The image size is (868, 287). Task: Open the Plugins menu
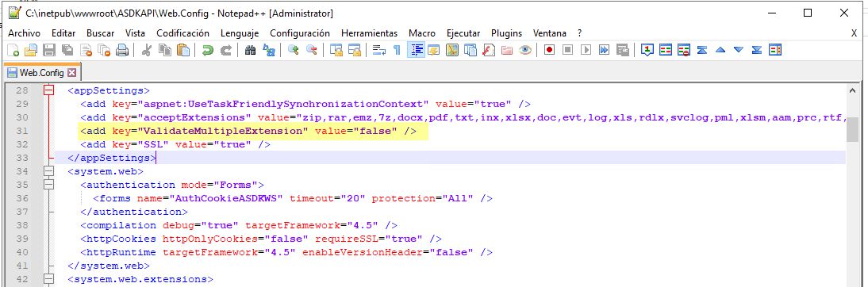click(x=506, y=33)
